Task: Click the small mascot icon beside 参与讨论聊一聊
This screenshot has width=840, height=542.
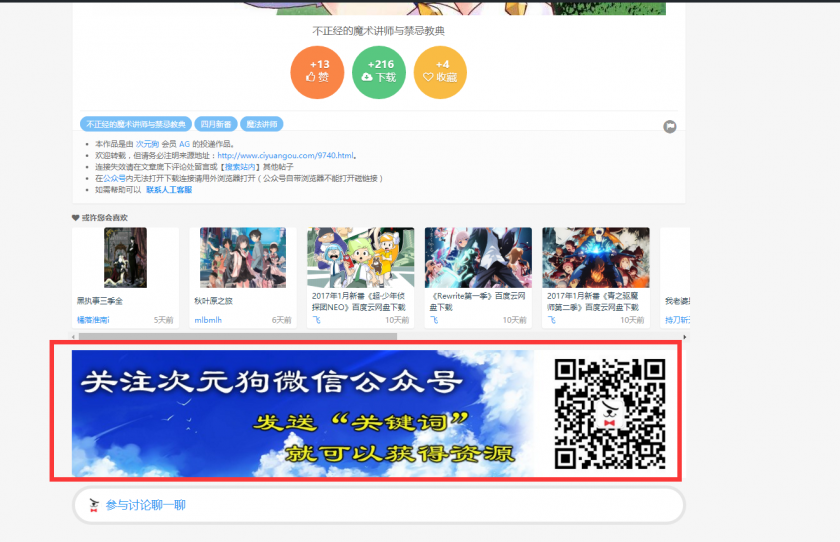Action: (x=94, y=505)
